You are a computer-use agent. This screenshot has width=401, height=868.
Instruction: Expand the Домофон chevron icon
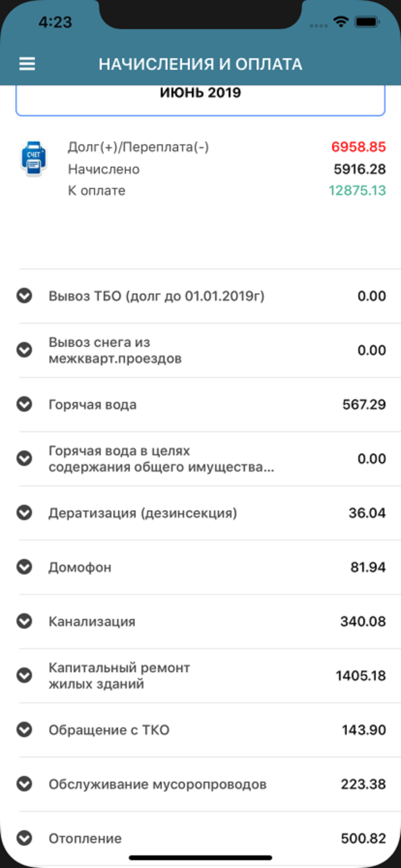[24, 567]
